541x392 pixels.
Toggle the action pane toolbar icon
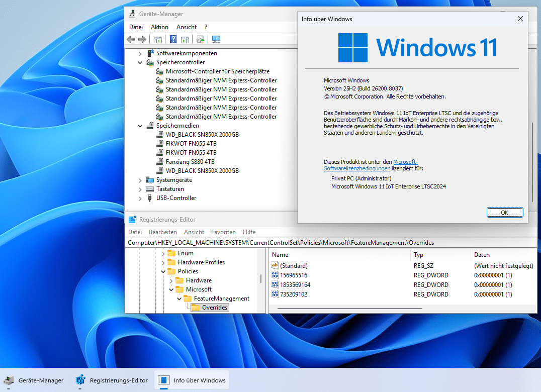pyautogui.click(x=185, y=40)
